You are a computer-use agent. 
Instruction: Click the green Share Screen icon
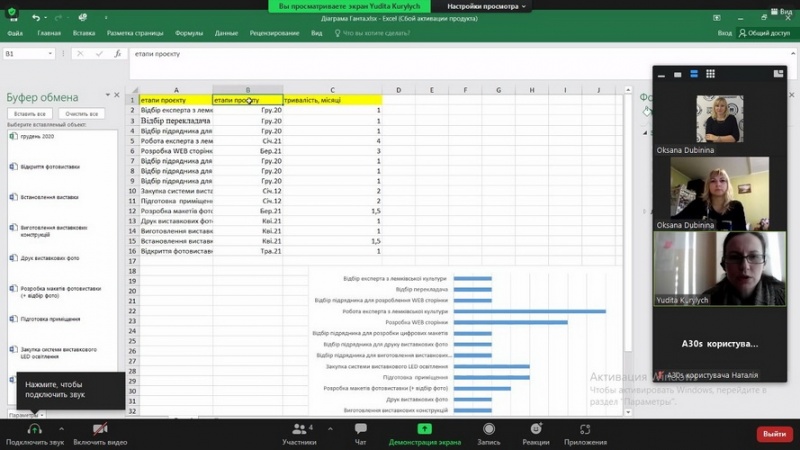pos(425,428)
